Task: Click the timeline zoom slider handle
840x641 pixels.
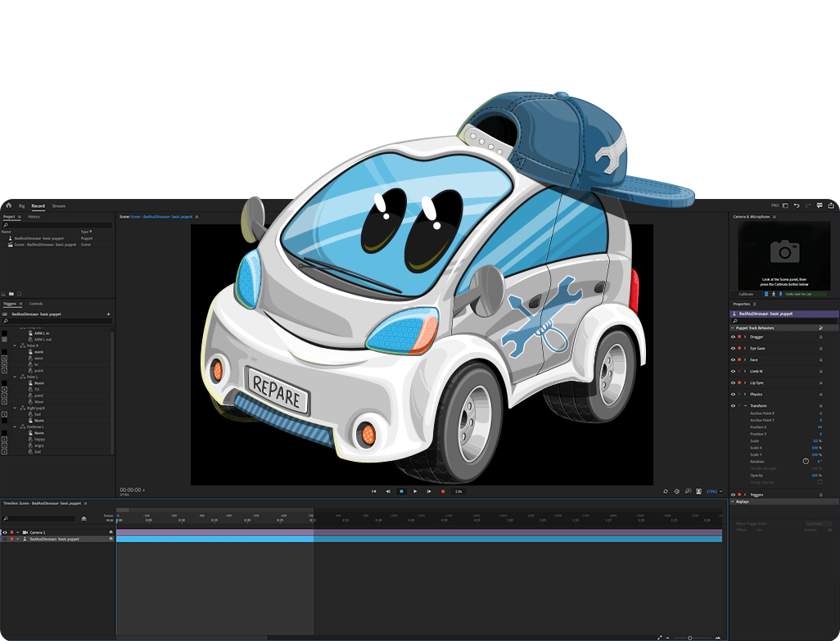Action: [x=689, y=638]
